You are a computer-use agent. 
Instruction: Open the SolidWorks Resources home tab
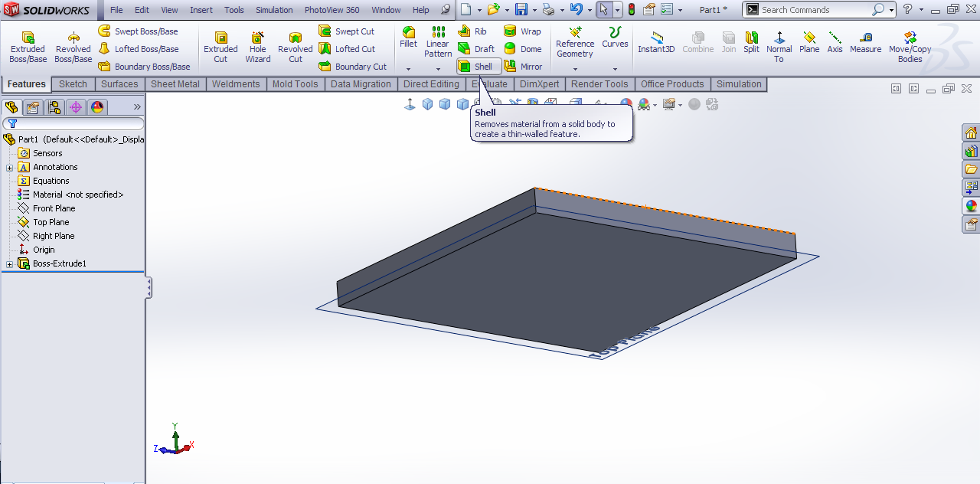pos(971,132)
